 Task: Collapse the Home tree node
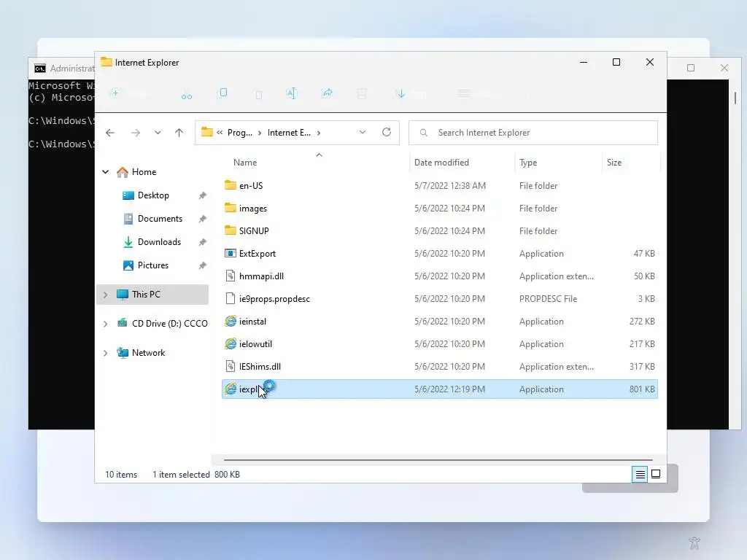pyautogui.click(x=105, y=172)
